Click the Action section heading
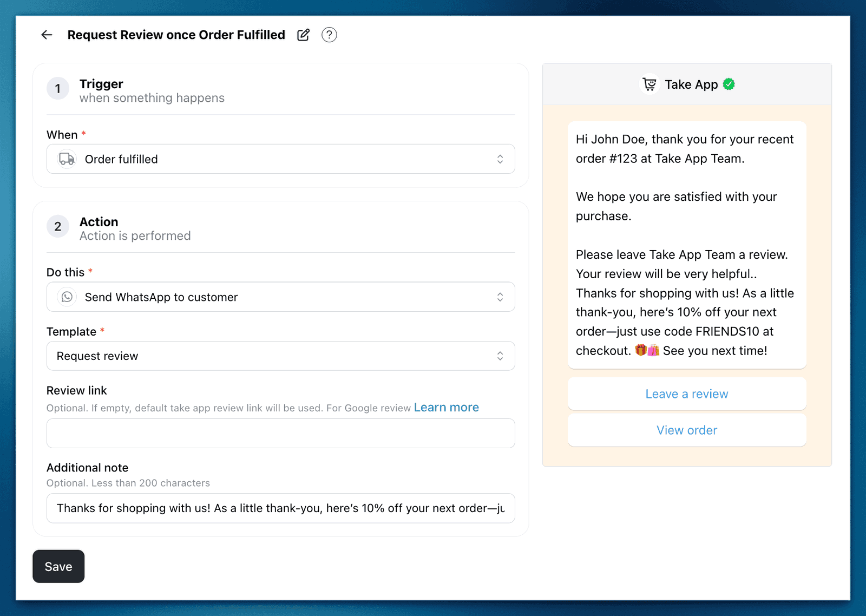The height and width of the screenshot is (616, 866). pos(99,222)
